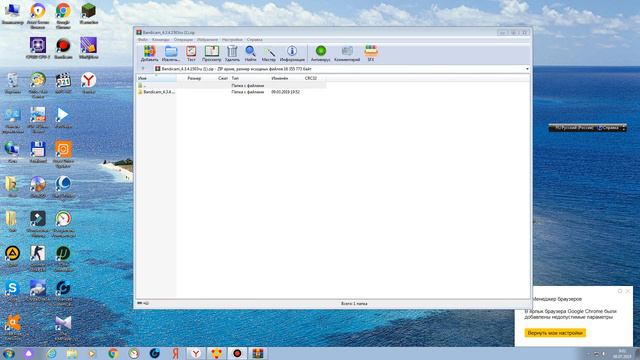Switch to WinRAR in the taskbar
The height and width of the screenshot is (360, 640).
pyautogui.click(x=258, y=353)
